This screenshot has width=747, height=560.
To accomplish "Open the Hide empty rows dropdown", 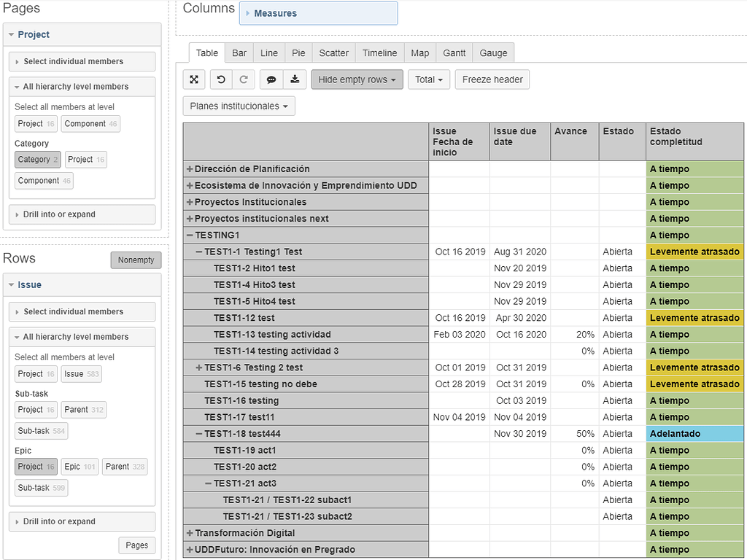I will point(357,79).
